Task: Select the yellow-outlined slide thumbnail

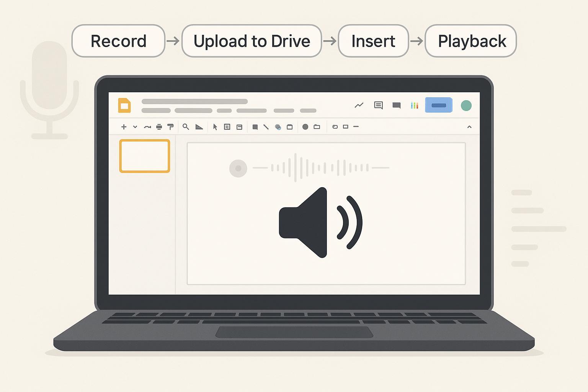Action: click(145, 156)
